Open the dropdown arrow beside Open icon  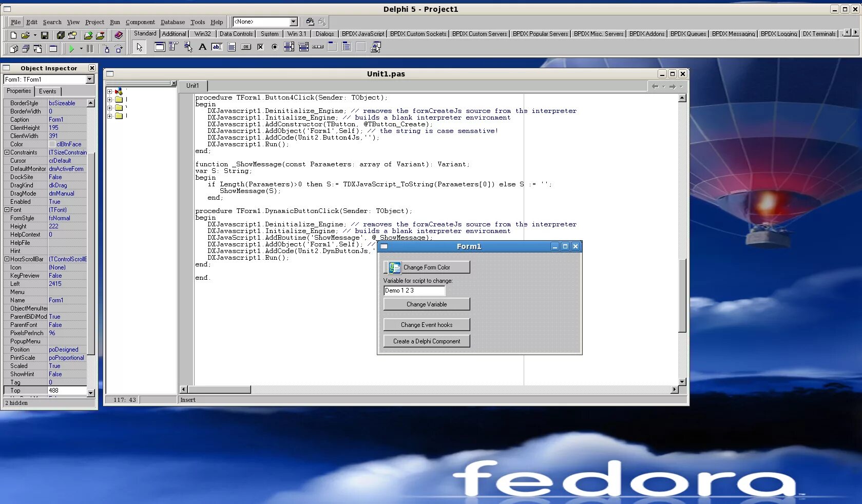pyautogui.click(x=35, y=35)
